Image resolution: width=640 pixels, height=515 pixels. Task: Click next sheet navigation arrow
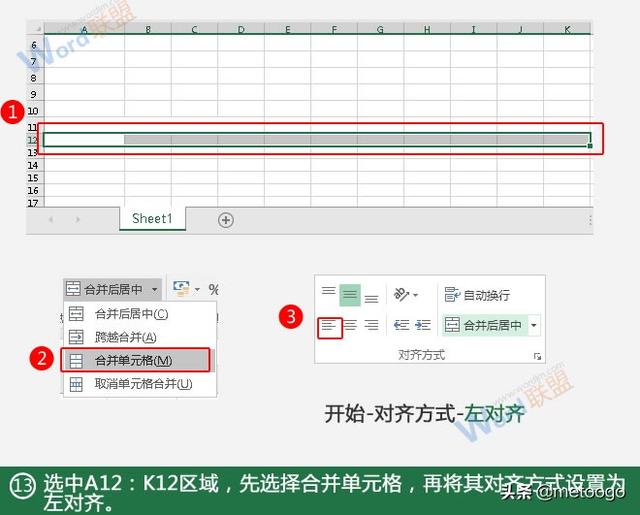pos(78,220)
